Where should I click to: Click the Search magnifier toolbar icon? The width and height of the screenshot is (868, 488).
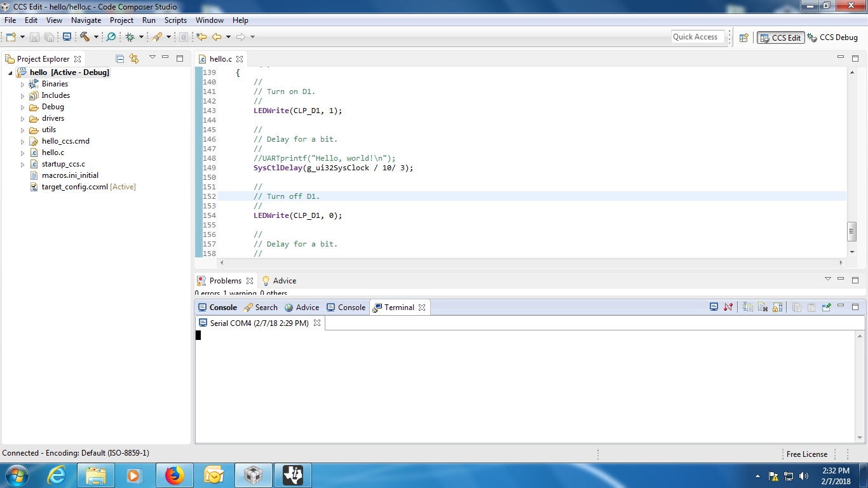[x=111, y=37]
